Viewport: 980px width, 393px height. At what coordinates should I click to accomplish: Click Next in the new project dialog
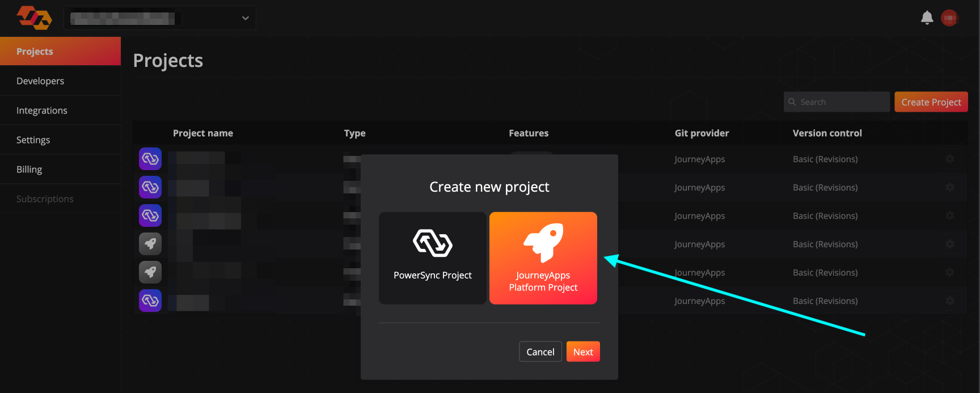pyautogui.click(x=583, y=352)
